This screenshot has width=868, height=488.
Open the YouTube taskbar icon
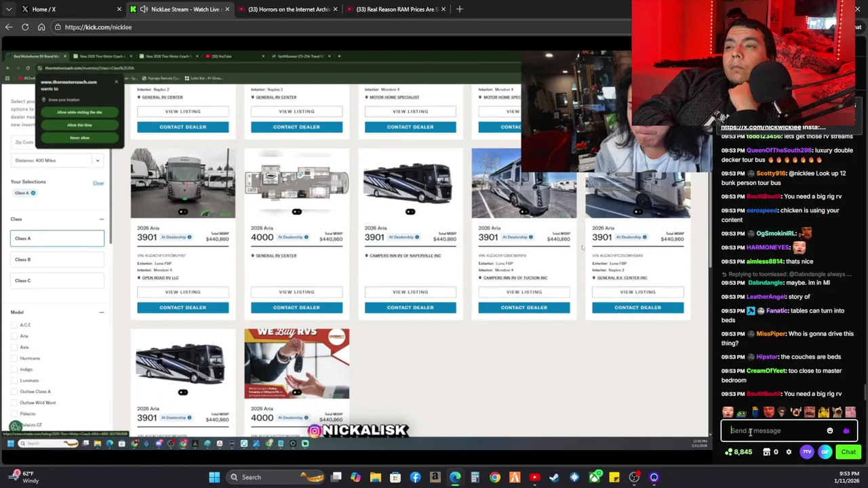click(x=535, y=477)
